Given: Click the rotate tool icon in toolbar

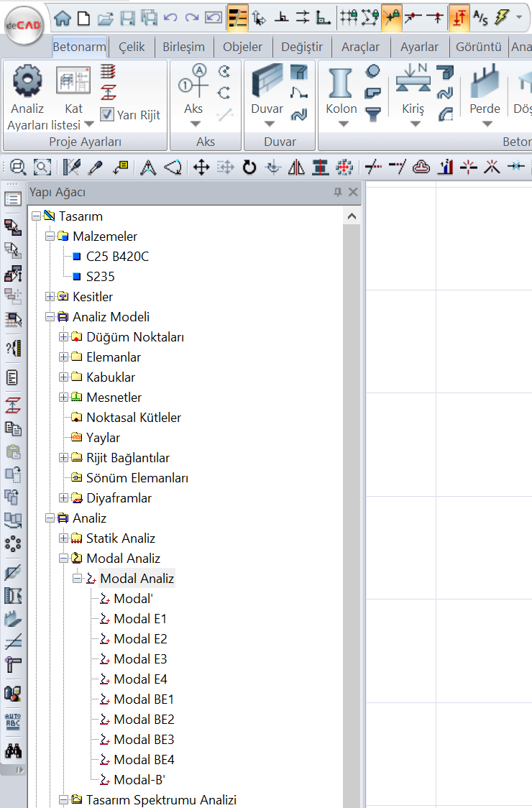Looking at the screenshot, I should [x=249, y=168].
